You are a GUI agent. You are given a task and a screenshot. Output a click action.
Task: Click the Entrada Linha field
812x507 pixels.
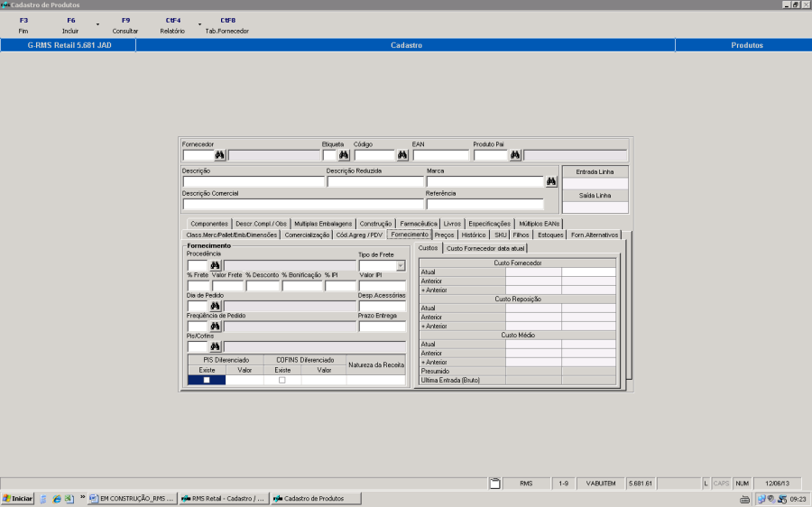(x=595, y=183)
